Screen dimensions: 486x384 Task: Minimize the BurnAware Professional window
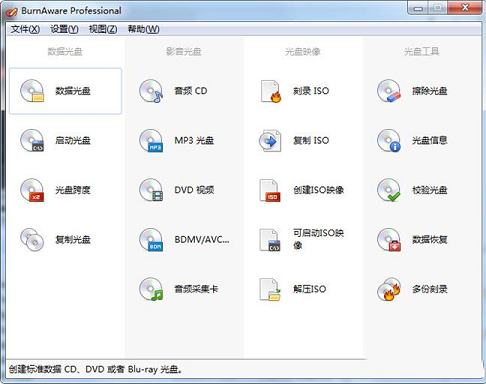point(418,8)
